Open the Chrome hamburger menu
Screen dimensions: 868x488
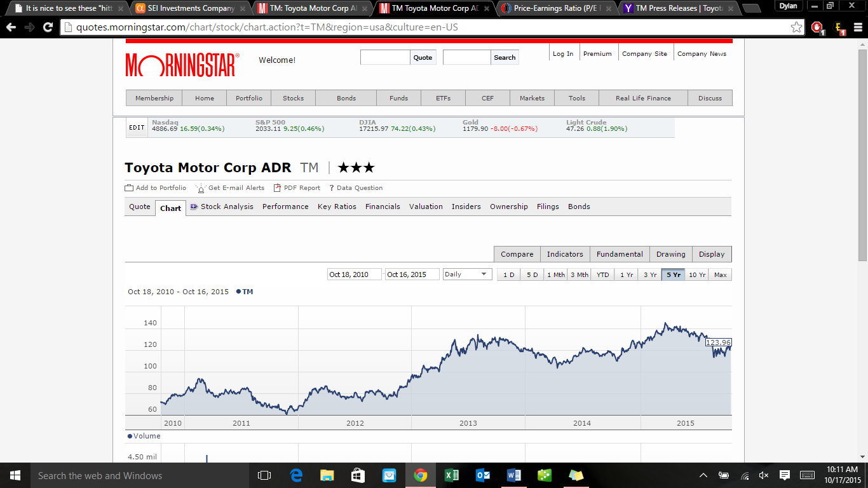[858, 27]
